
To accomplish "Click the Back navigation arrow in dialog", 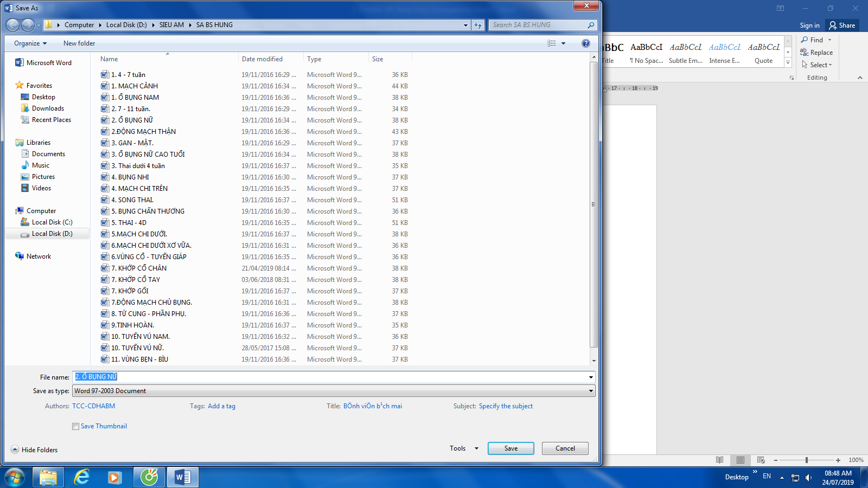I will click(x=12, y=25).
